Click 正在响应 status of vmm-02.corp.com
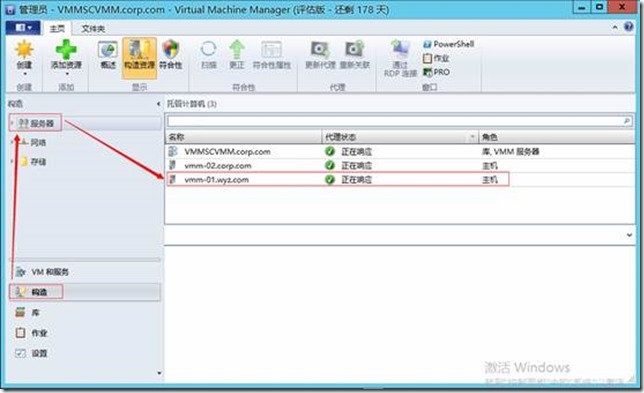This screenshot has height=393, width=644. click(356, 165)
